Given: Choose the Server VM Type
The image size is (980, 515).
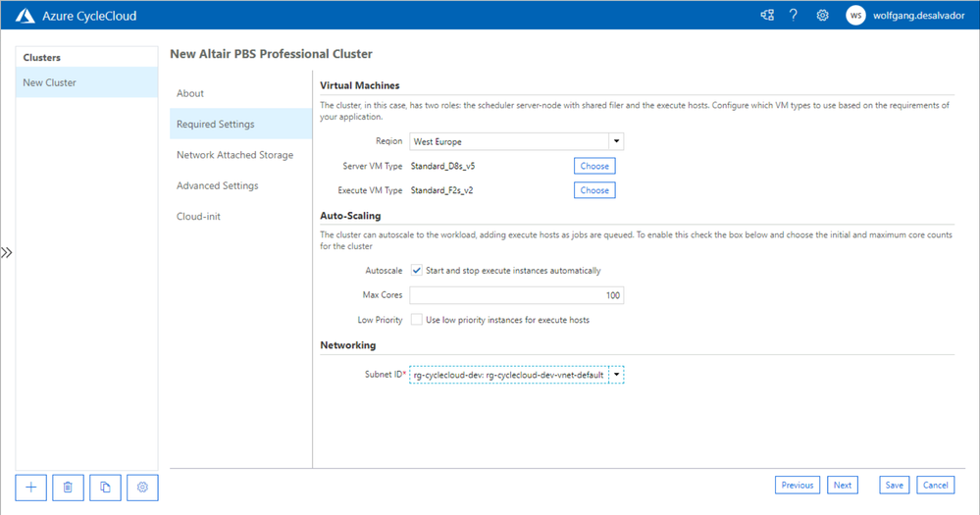Looking at the screenshot, I should [594, 166].
